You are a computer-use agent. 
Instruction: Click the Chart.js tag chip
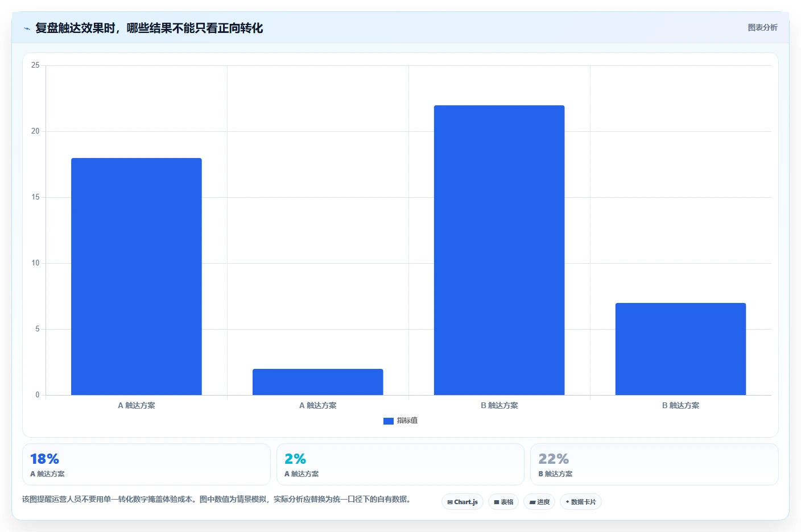point(463,502)
